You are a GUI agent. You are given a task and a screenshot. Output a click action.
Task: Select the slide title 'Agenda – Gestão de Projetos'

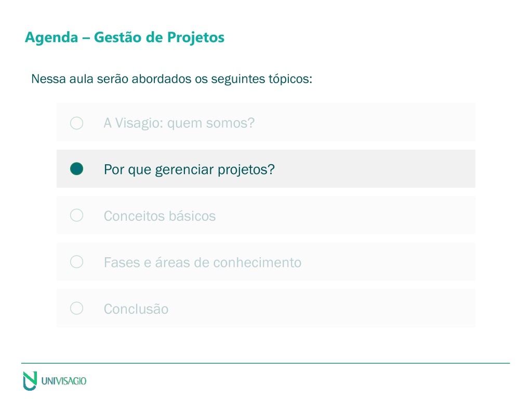(125, 37)
